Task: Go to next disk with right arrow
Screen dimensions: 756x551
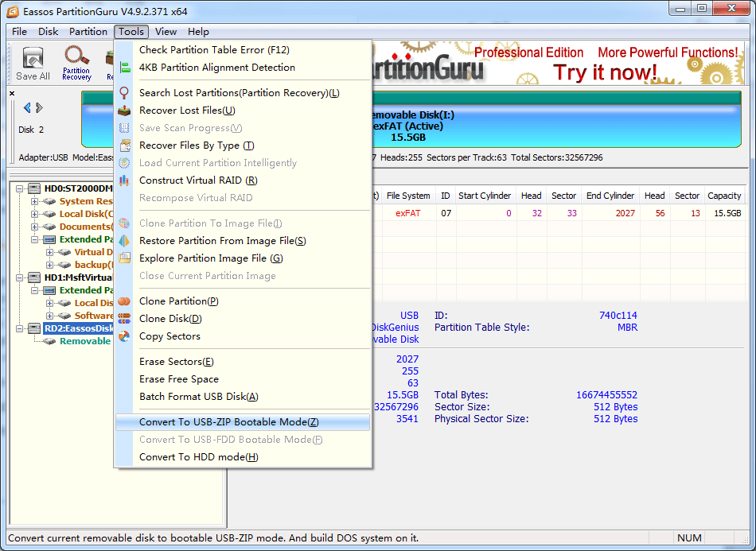Action: tap(40, 108)
